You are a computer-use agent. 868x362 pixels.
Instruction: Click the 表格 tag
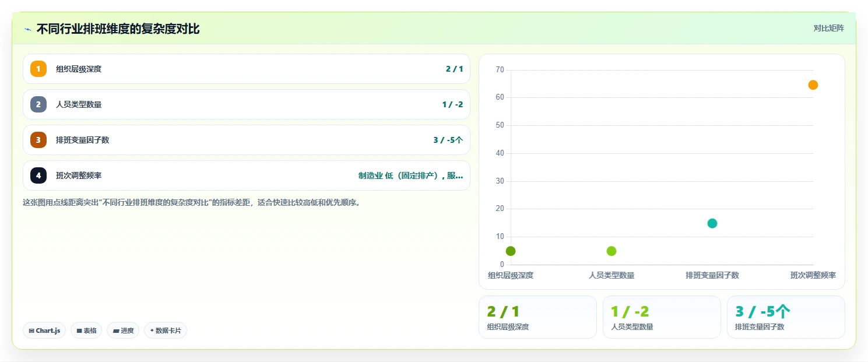click(x=86, y=331)
